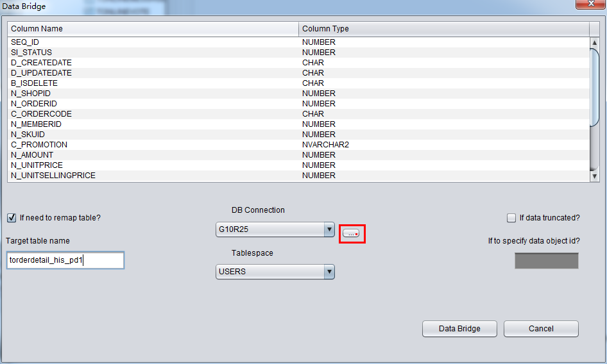607x364 pixels.
Task: Click the Column Type header
Action: point(443,29)
